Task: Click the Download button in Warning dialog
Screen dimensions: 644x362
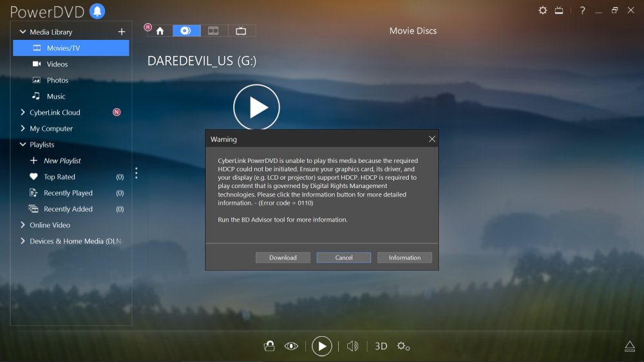Action: pyautogui.click(x=283, y=257)
